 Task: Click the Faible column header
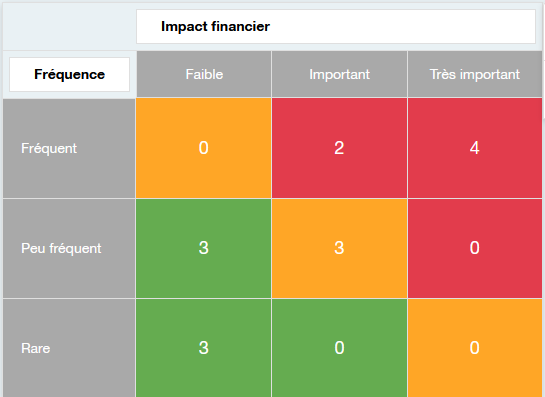pyautogui.click(x=204, y=74)
